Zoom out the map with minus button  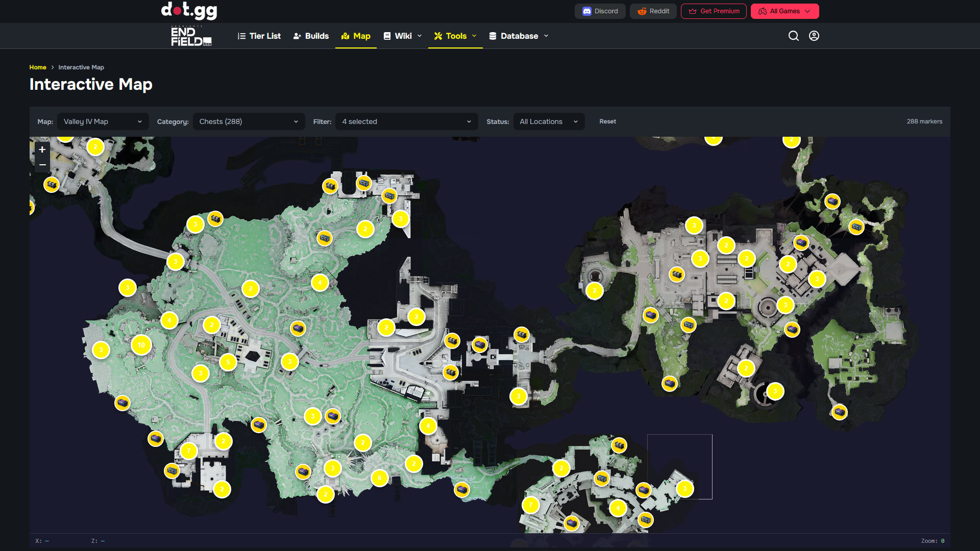(42, 165)
